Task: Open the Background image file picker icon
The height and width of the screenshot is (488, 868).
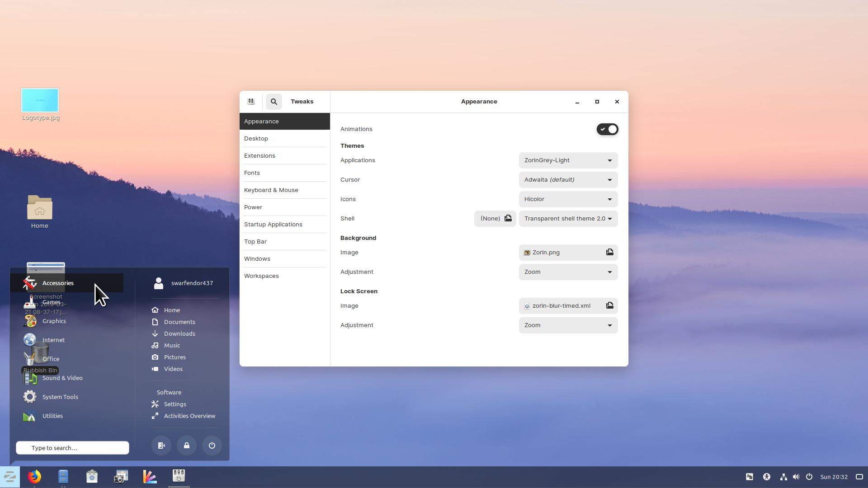Action: pos(609,252)
